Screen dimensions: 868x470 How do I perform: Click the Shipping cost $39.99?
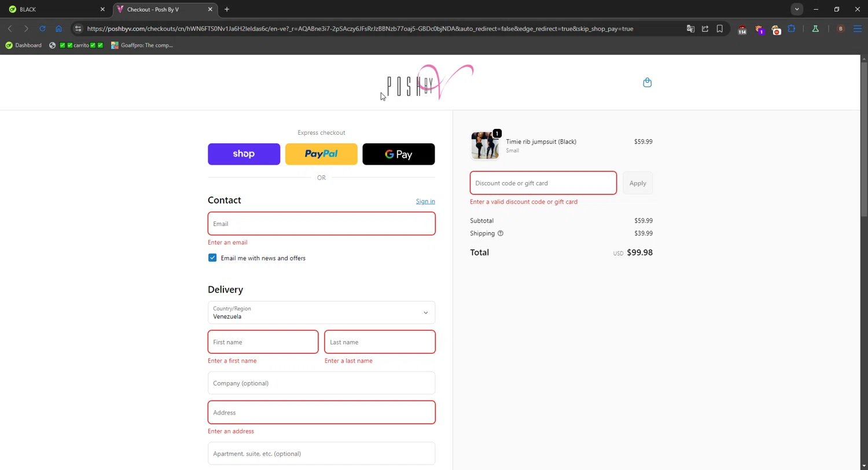click(643, 234)
